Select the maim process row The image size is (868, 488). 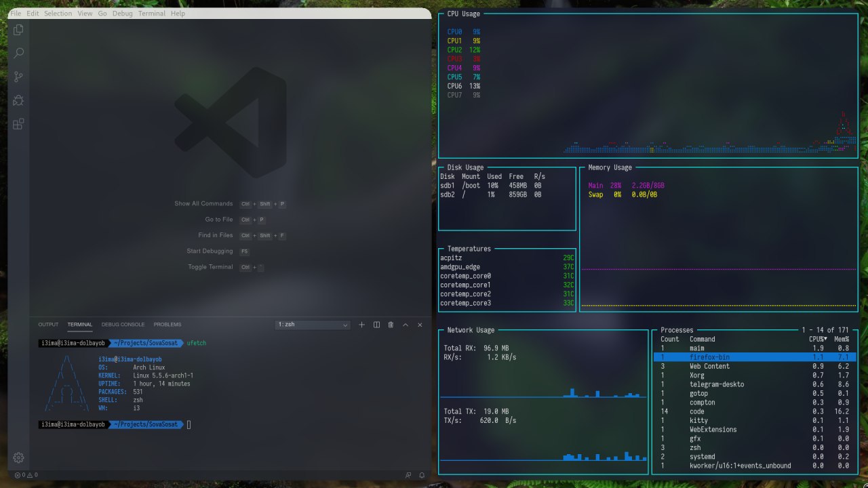pos(755,348)
